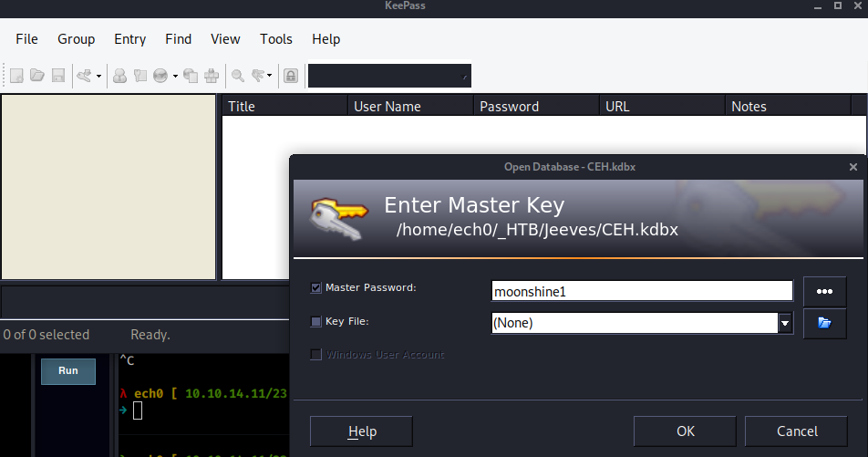Click the Open Database folder icon
Viewport: 868px width, 457px height.
(x=37, y=76)
